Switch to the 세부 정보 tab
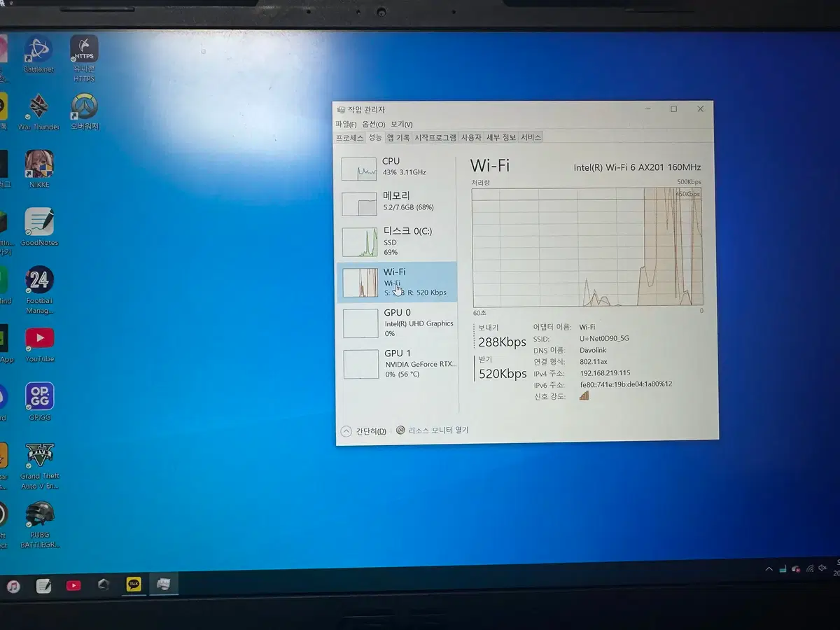Screen dimensions: 840x630 tap(501, 138)
